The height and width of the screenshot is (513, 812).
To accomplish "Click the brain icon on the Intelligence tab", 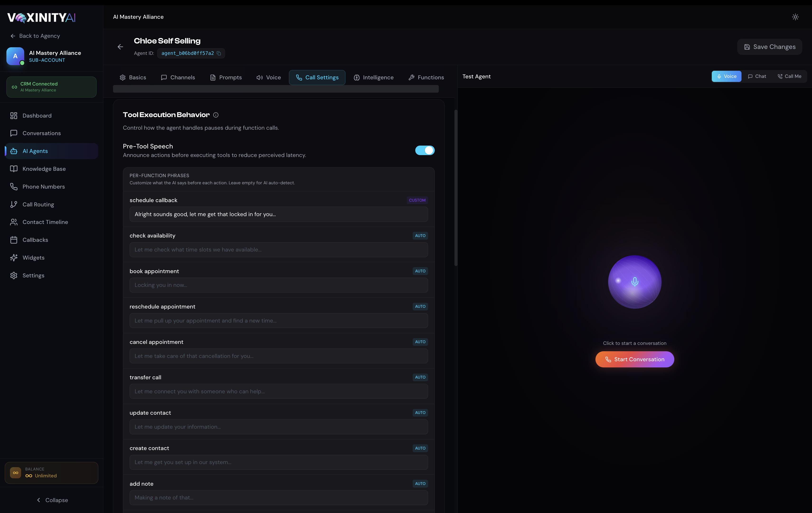I will [356, 78].
